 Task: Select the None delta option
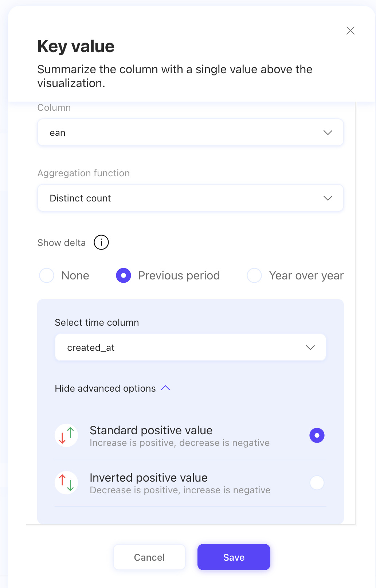tap(47, 275)
